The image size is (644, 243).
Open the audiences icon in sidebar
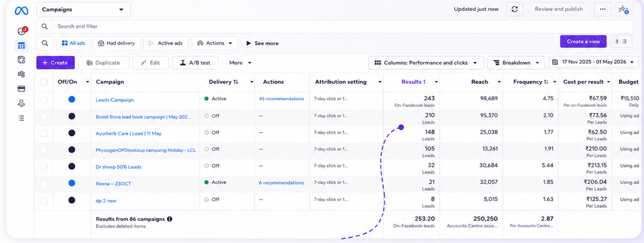[x=21, y=74]
